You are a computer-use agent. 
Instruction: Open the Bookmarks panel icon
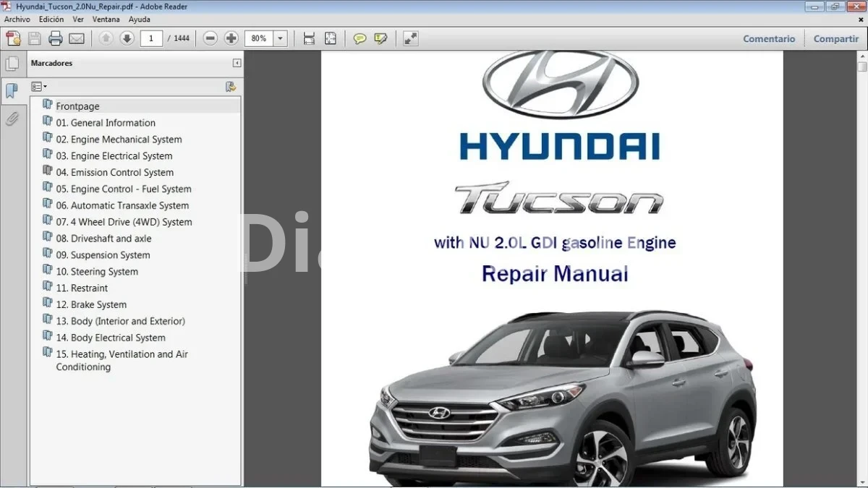click(x=12, y=90)
